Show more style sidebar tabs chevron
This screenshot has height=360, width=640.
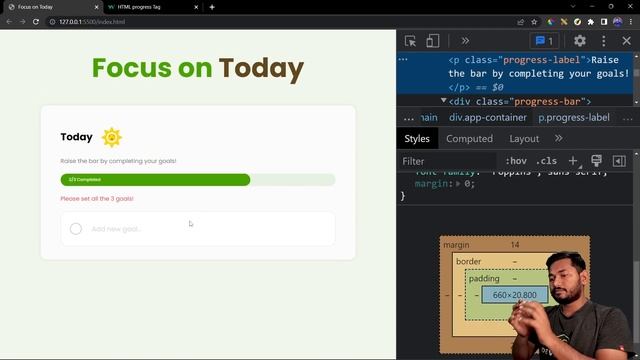[x=558, y=138]
